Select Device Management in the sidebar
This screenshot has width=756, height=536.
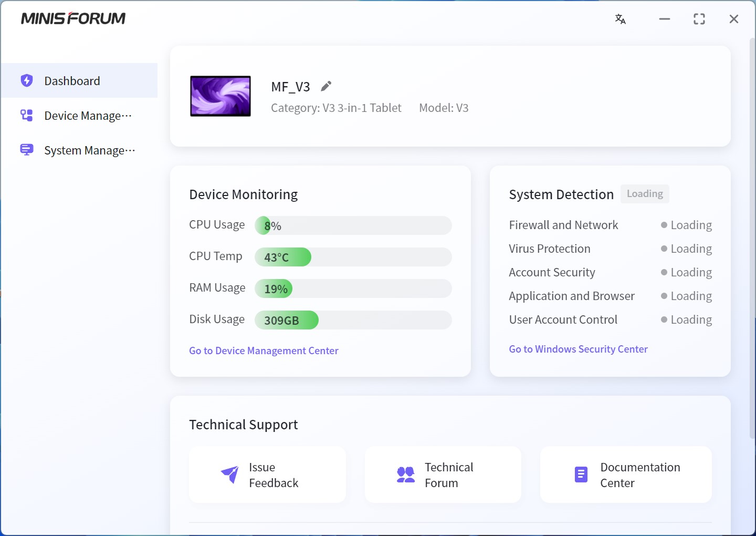point(88,116)
